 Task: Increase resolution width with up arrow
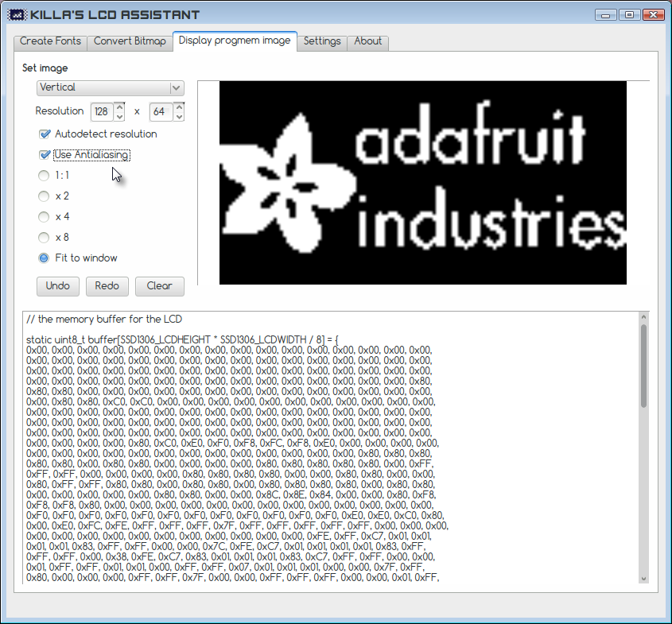tap(119, 107)
